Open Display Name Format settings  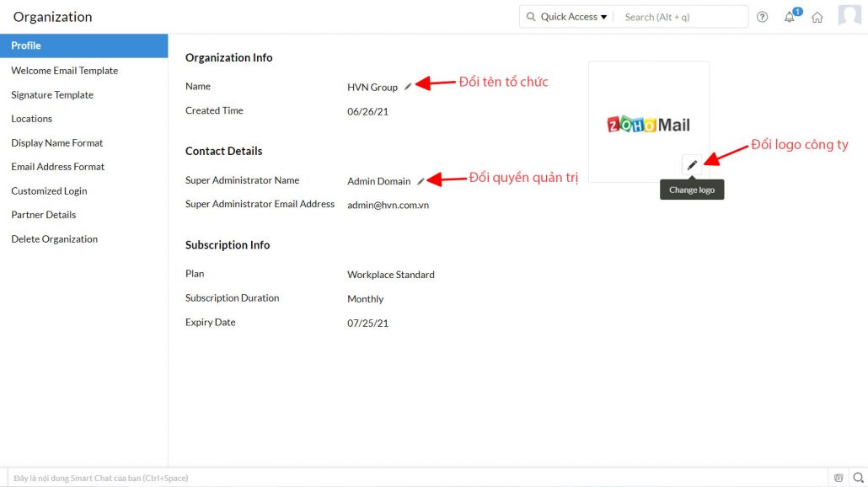click(x=56, y=143)
